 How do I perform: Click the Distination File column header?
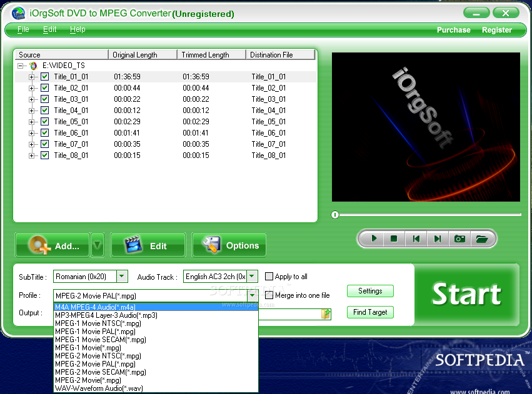(x=281, y=54)
